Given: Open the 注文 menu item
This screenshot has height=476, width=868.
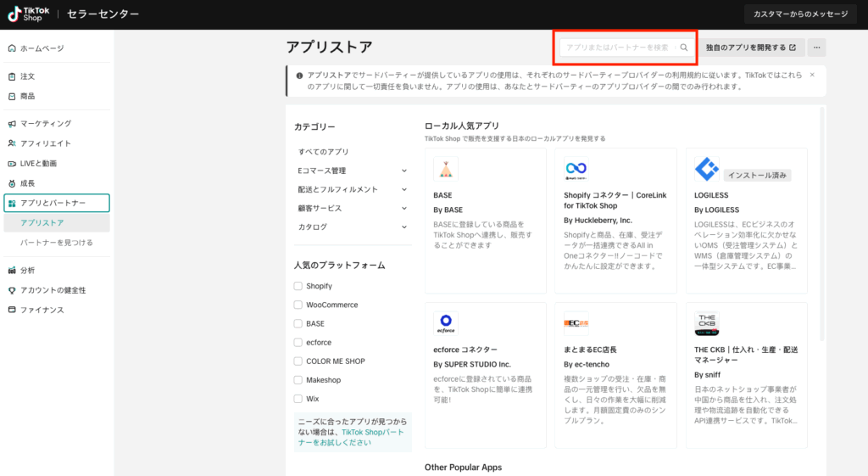Looking at the screenshot, I should [x=57, y=76].
